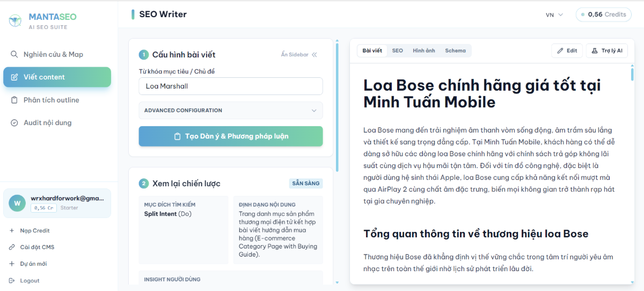This screenshot has width=644, height=291.
Task: Click Nạp Credit link
Action: pos(35,231)
